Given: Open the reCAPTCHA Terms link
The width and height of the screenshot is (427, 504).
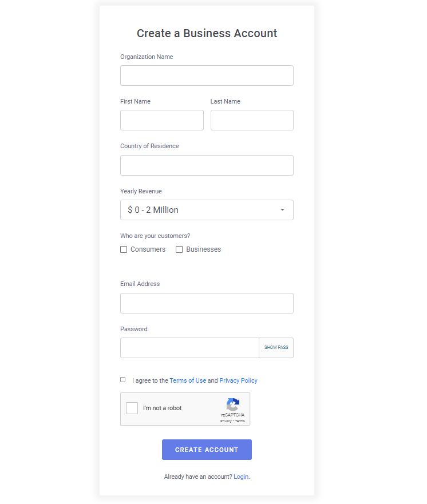Looking at the screenshot, I should [x=240, y=421].
